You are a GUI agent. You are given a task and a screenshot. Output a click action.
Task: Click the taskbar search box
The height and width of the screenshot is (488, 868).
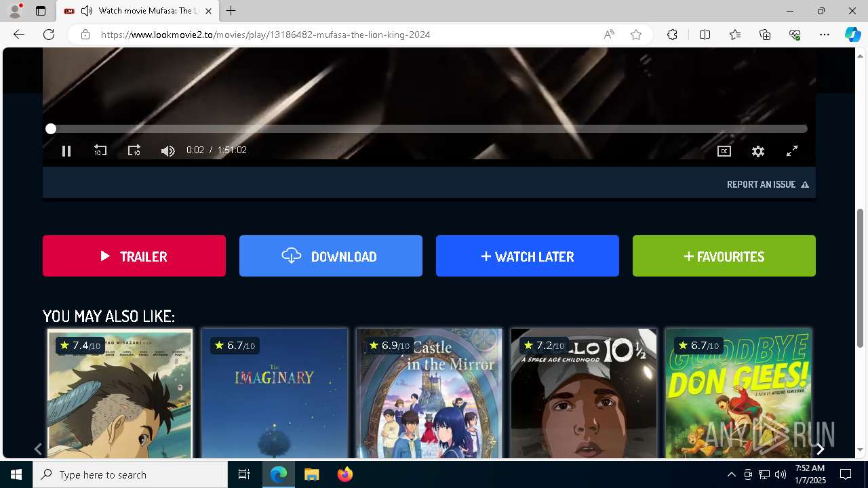pyautogui.click(x=130, y=474)
